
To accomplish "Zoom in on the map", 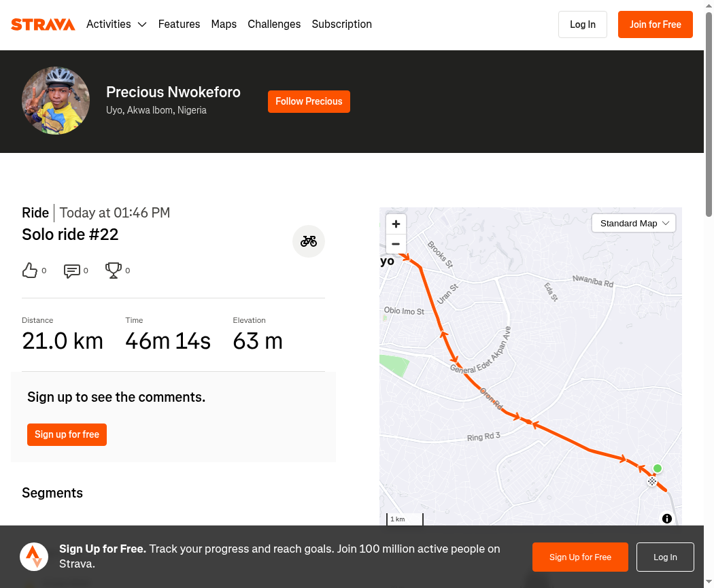I will click(x=396, y=224).
